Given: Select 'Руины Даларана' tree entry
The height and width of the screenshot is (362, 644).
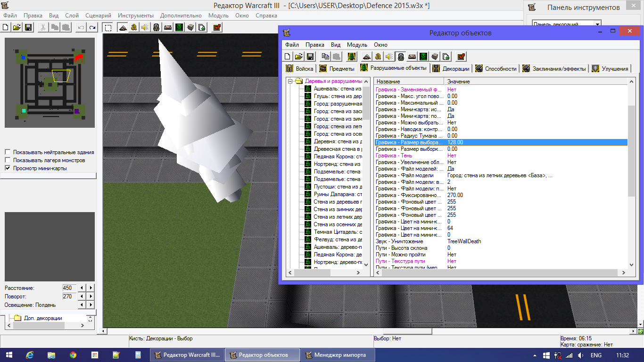Looking at the screenshot, I should tap(334, 194).
